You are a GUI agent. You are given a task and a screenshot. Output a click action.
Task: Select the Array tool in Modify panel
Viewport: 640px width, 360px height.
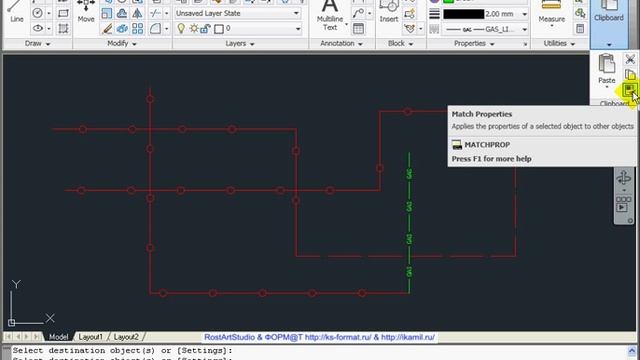tap(137, 28)
